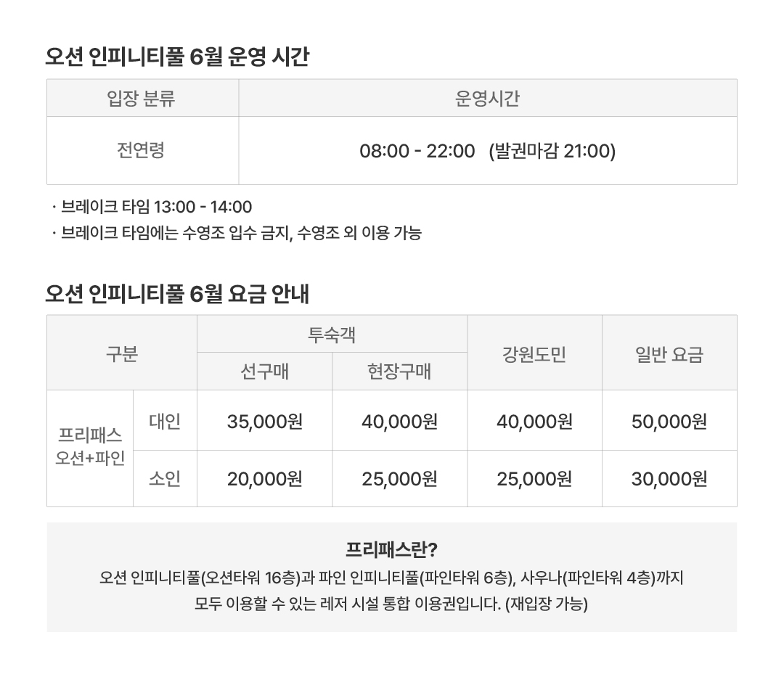
Task: Click the 08:00 - 22:00 operating hours cell
Action: point(488,150)
